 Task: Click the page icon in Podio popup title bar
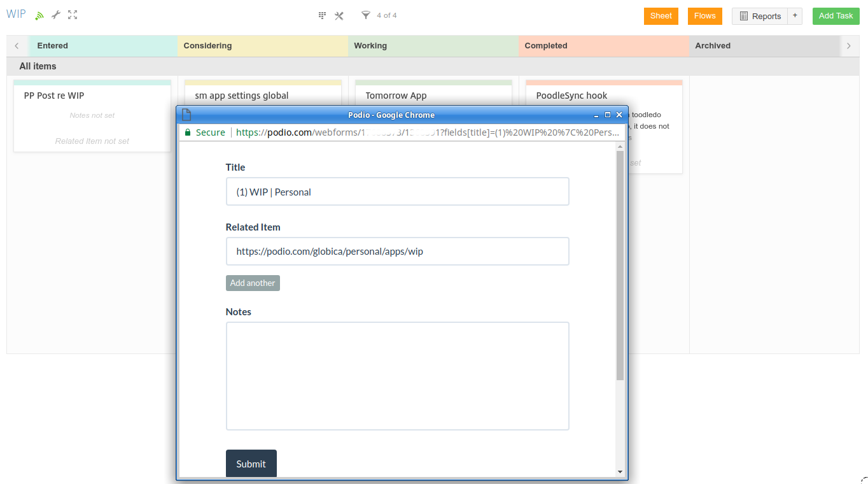click(186, 115)
